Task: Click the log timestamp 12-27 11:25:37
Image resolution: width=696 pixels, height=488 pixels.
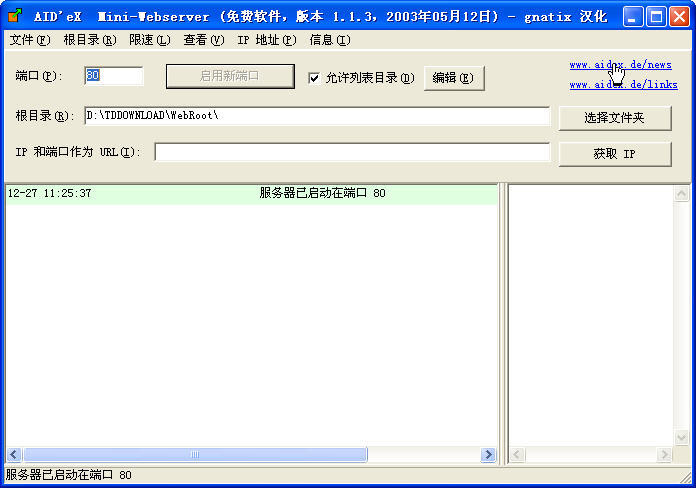Action: pyautogui.click(x=50, y=194)
